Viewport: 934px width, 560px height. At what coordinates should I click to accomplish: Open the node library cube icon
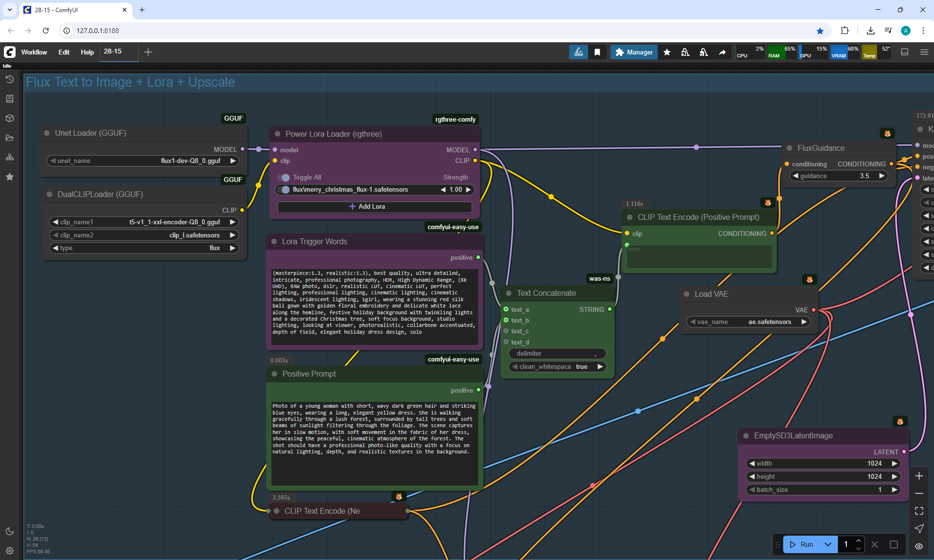point(9,118)
